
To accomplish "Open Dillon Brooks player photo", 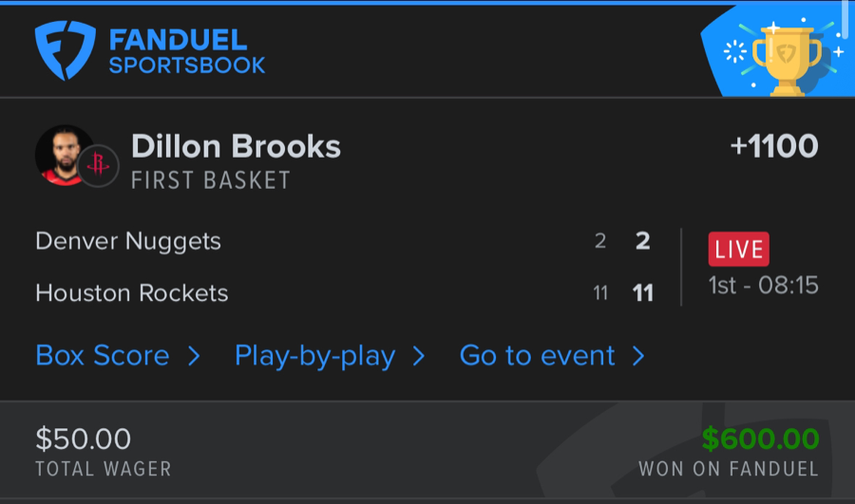I will click(64, 155).
